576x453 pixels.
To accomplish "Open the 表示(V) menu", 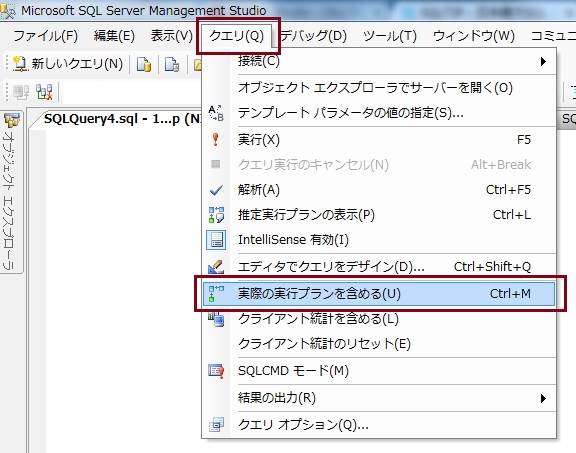I will 172,36.
